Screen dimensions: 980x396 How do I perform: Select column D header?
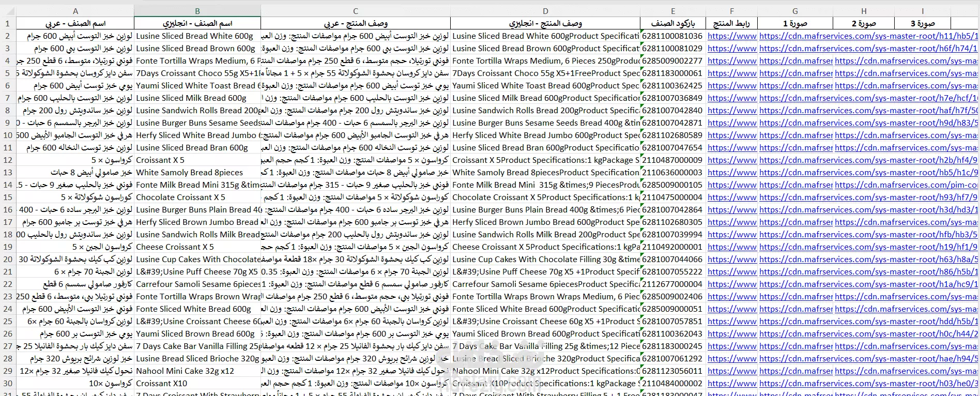tap(545, 11)
